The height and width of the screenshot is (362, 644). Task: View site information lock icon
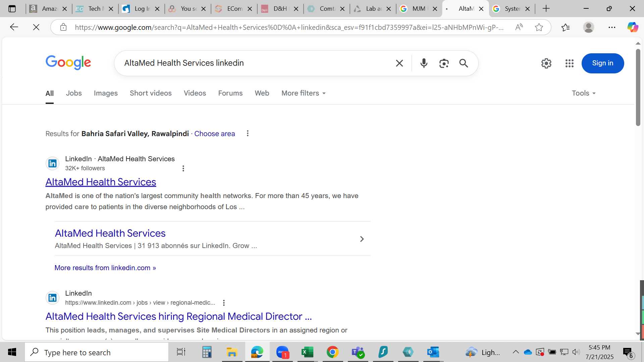tap(63, 27)
